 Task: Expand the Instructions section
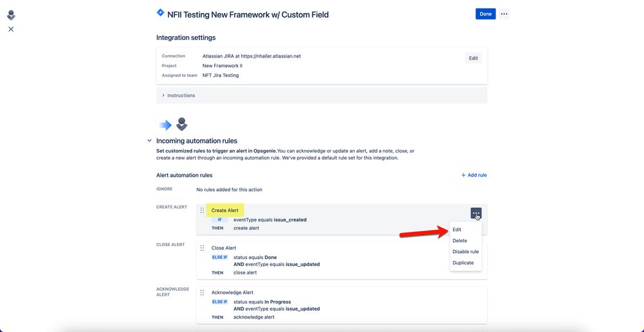pyautogui.click(x=322, y=96)
